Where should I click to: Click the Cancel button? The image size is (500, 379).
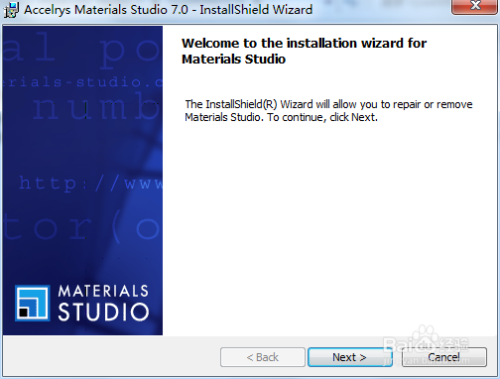click(444, 357)
